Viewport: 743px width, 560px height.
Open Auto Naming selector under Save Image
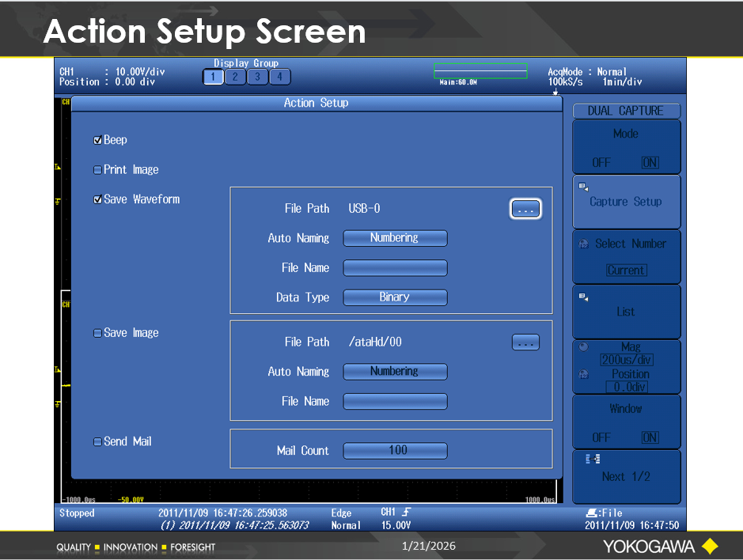click(x=395, y=372)
